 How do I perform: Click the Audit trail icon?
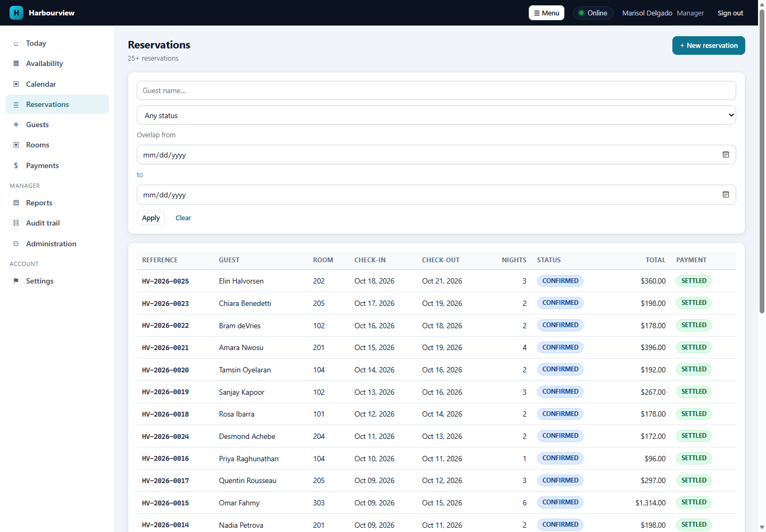[x=16, y=223]
